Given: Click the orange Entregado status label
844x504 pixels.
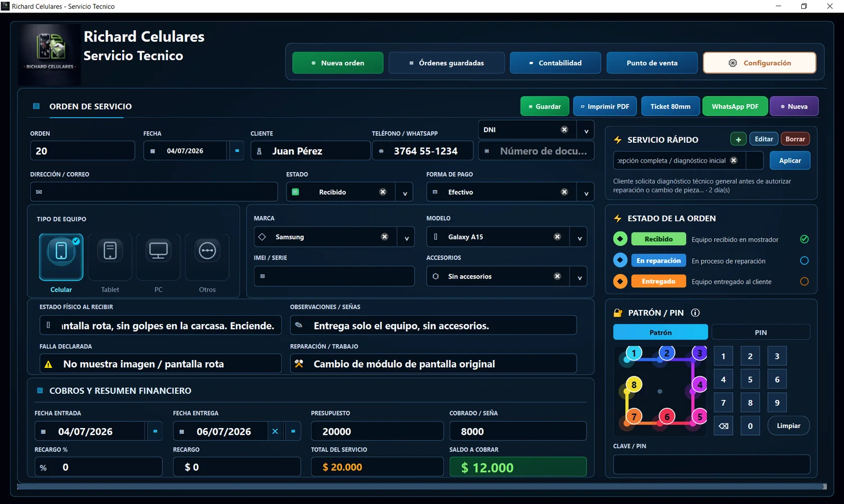Looking at the screenshot, I should (x=658, y=281).
